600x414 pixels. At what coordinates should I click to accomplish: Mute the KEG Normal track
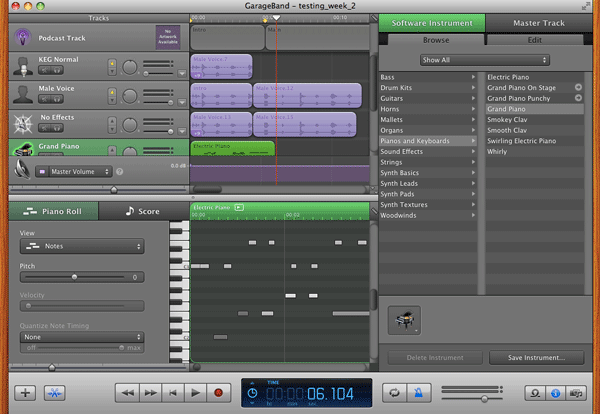coord(45,70)
